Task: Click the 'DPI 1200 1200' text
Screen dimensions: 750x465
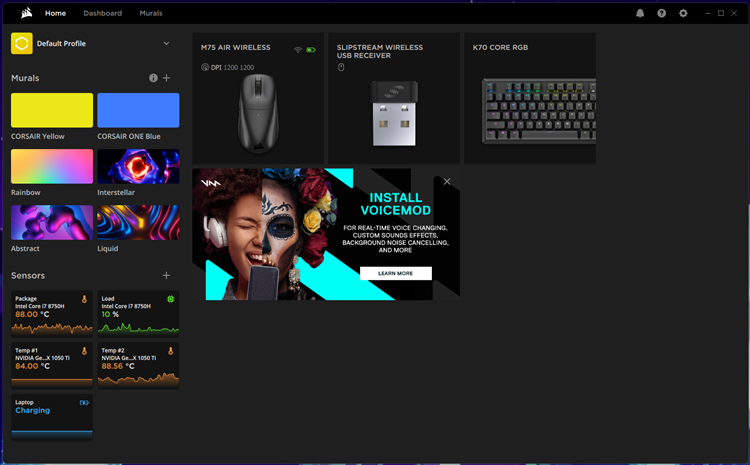Action: pos(232,67)
